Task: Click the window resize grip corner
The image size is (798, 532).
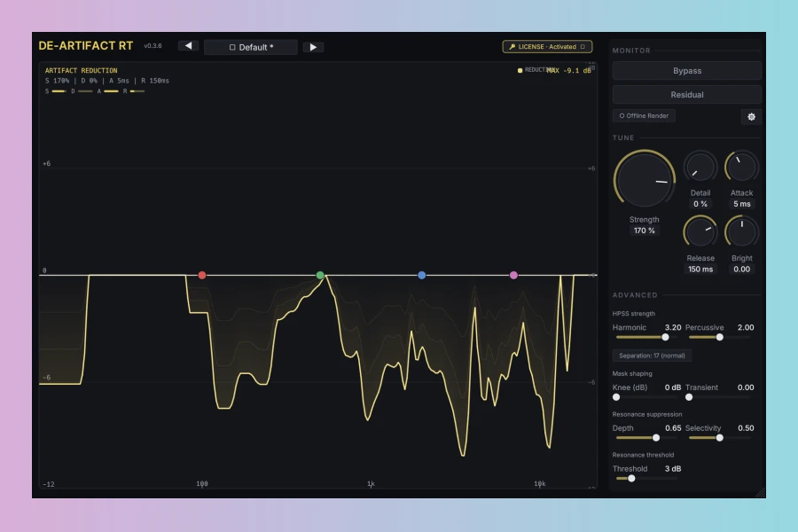Action: click(x=761, y=492)
